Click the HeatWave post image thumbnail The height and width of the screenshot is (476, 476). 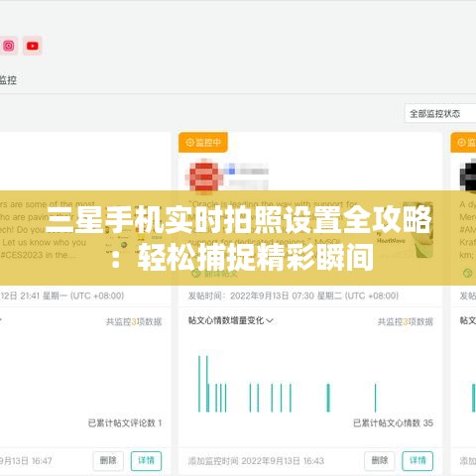coord(405,230)
